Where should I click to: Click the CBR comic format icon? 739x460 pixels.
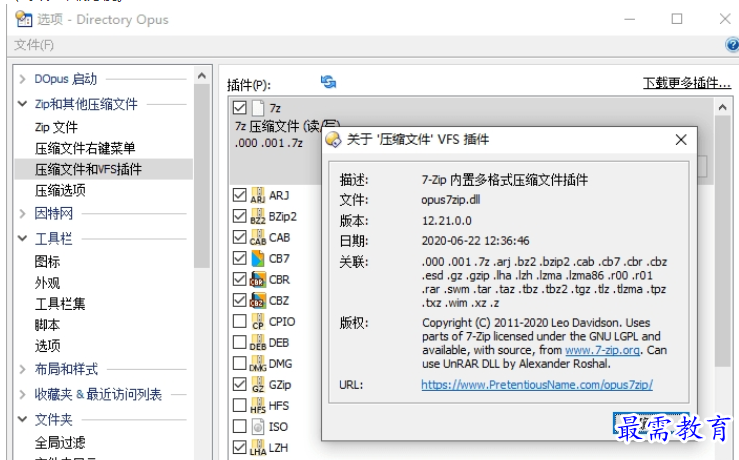tap(258, 279)
